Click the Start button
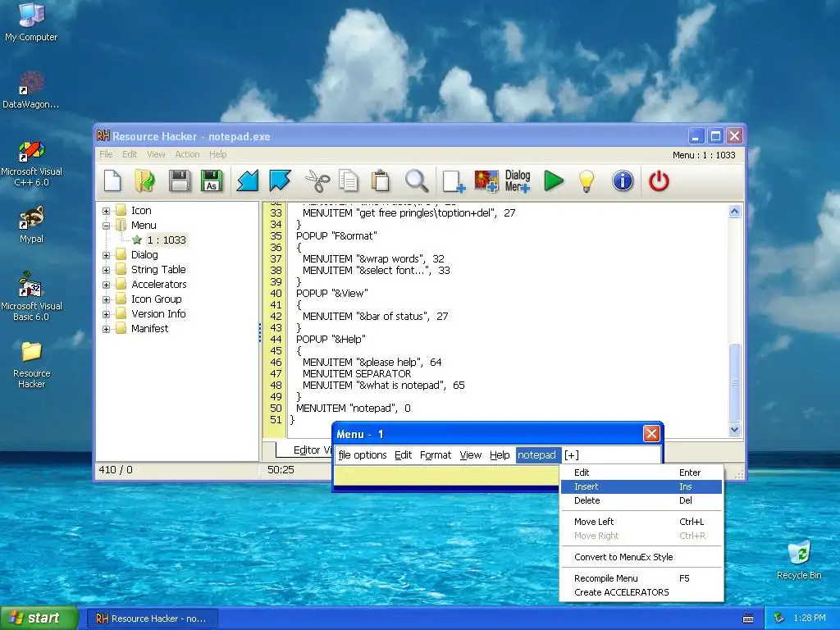 point(39,618)
